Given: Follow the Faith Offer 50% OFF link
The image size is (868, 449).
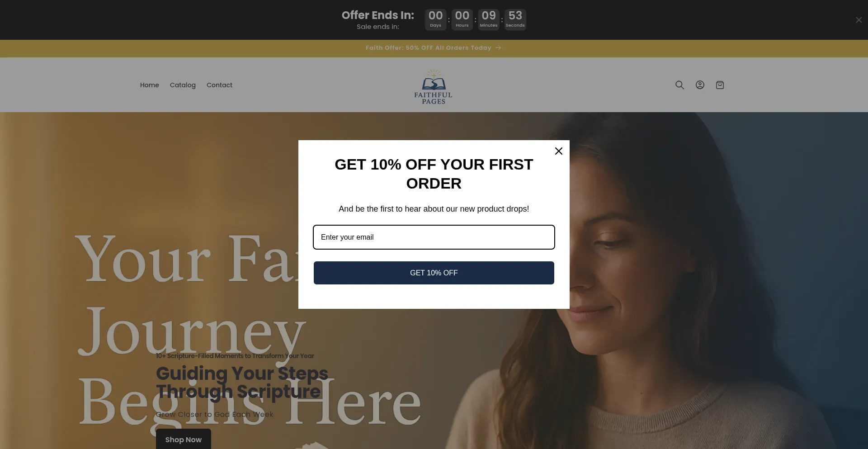Looking at the screenshot, I should click(429, 48).
